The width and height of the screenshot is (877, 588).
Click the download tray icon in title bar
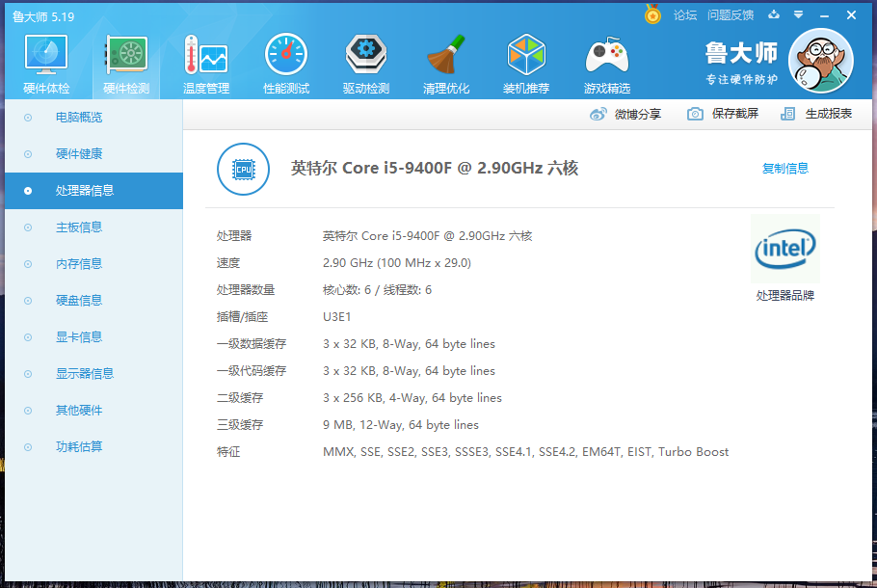(774, 14)
